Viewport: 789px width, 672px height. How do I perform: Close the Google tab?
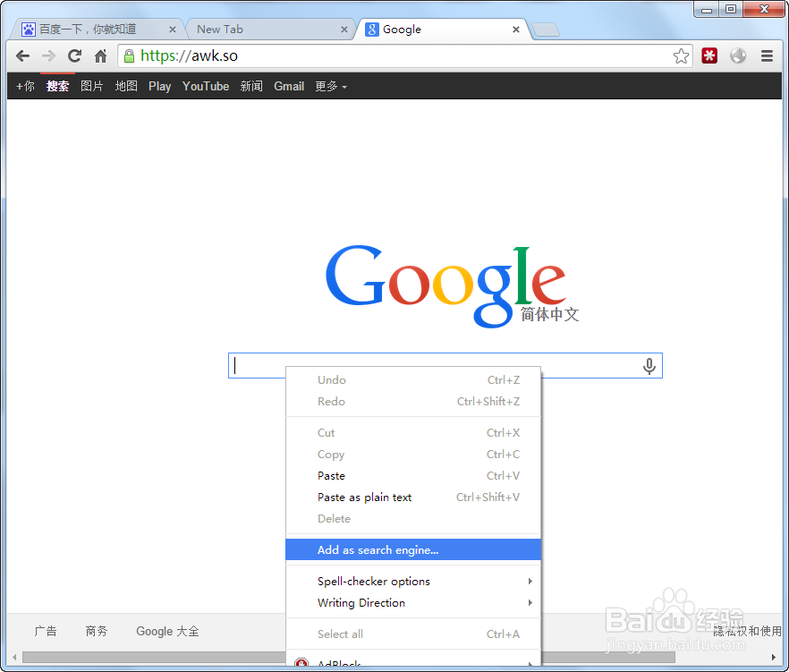[x=516, y=30]
